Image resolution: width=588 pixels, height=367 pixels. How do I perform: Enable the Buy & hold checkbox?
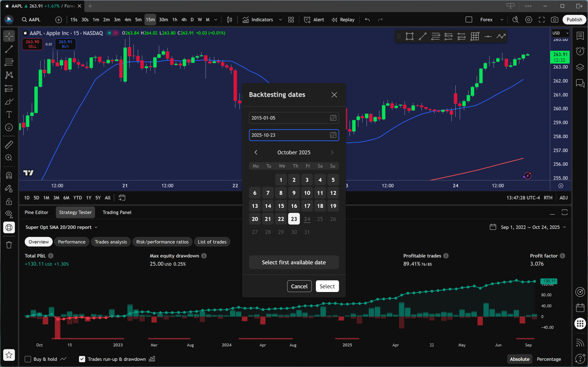tap(28, 359)
